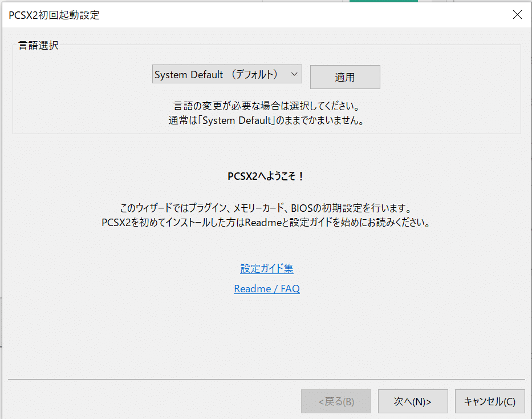Click the line starting このウィザードではプラグイン
This screenshot has height=419, width=532.
(266, 208)
